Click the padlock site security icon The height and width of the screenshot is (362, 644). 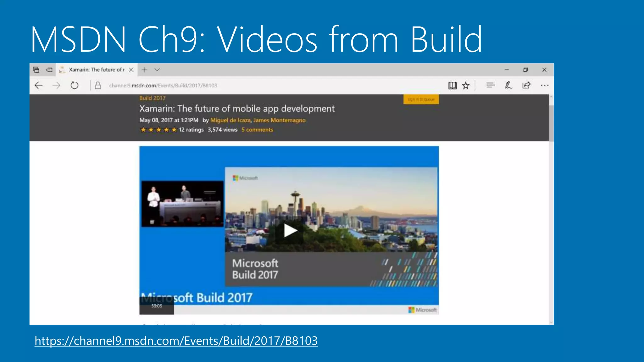98,85
